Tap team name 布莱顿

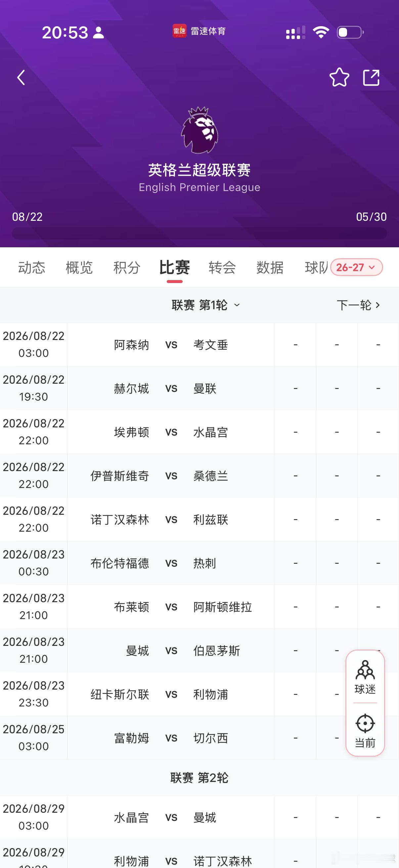click(x=131, y=607)
